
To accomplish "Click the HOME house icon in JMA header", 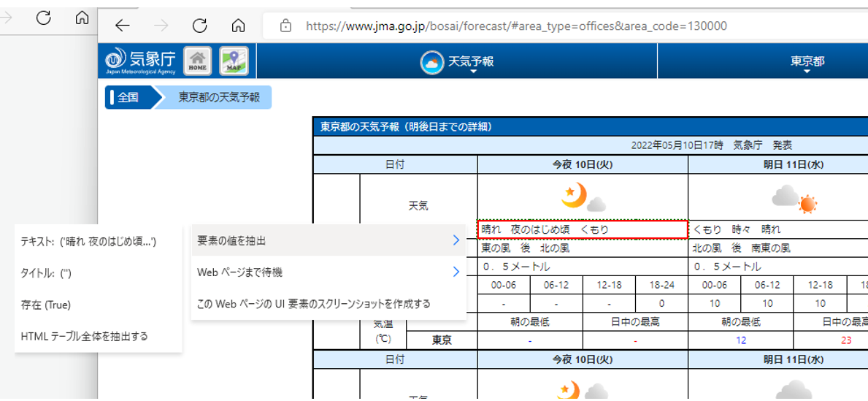I will click(198, 61).
